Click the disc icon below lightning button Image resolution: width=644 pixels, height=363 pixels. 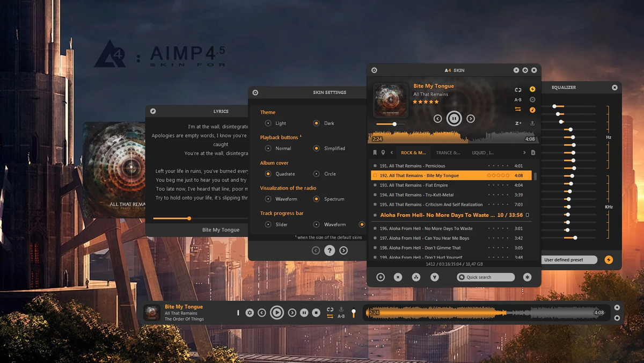(532, 100)
